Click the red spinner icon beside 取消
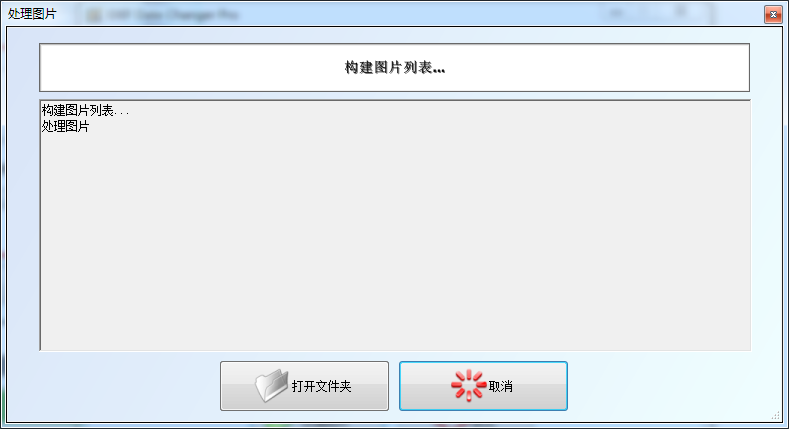 click(x=468, y=386)
